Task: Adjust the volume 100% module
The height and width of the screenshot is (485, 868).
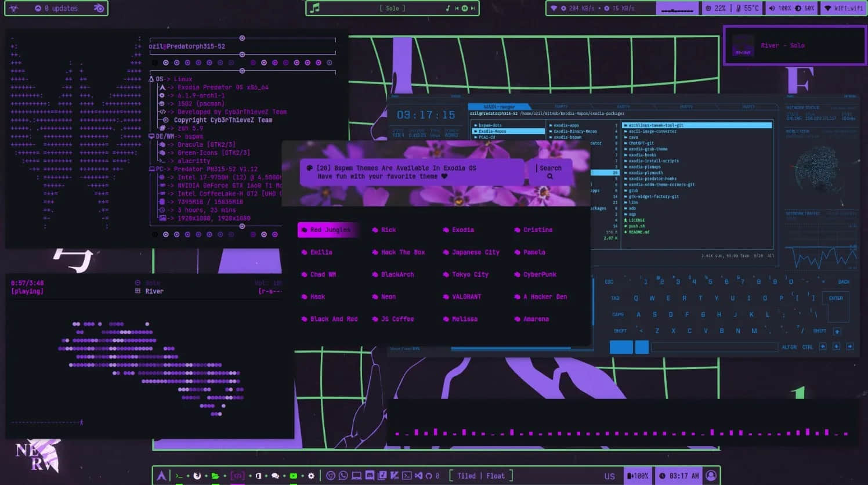Action: coord(780,8)
